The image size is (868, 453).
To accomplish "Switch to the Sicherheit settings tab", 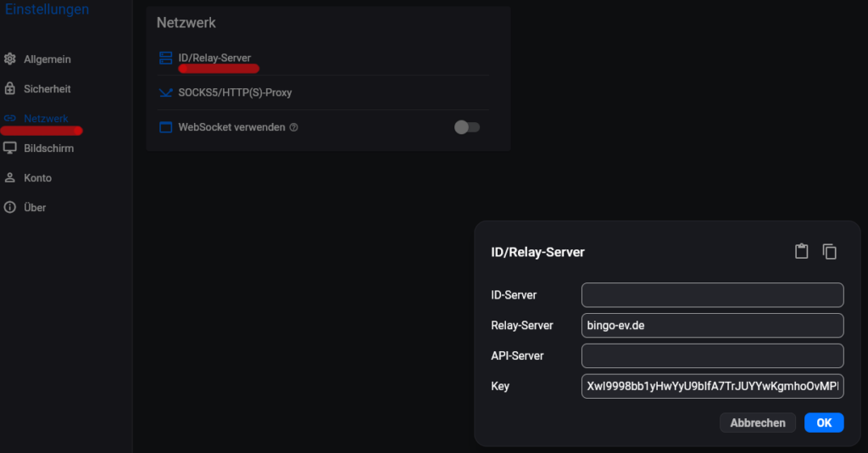I will click(47, 89).
